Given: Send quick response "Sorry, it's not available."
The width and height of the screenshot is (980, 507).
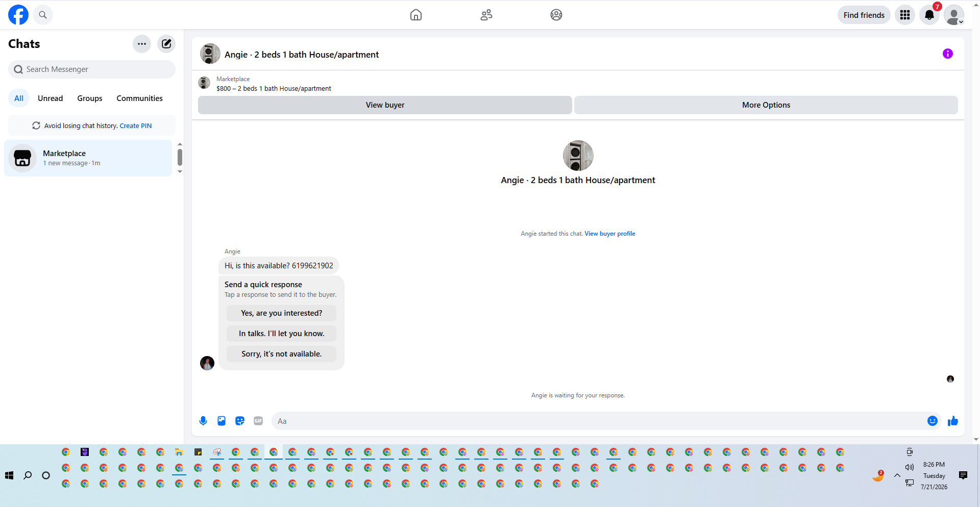Looking at the screenshot, I should pyautogui.click(x=282, y=354).
